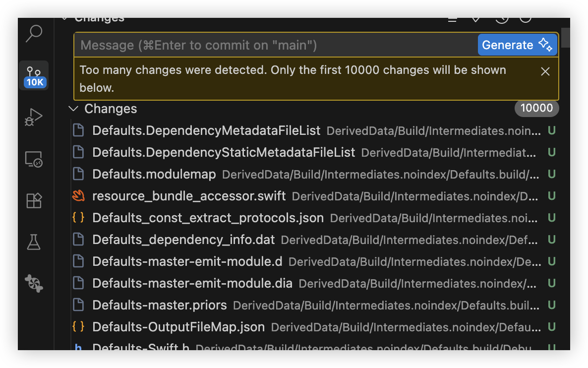
Task: Generate a commit message with AI
Action: (517, 45)
